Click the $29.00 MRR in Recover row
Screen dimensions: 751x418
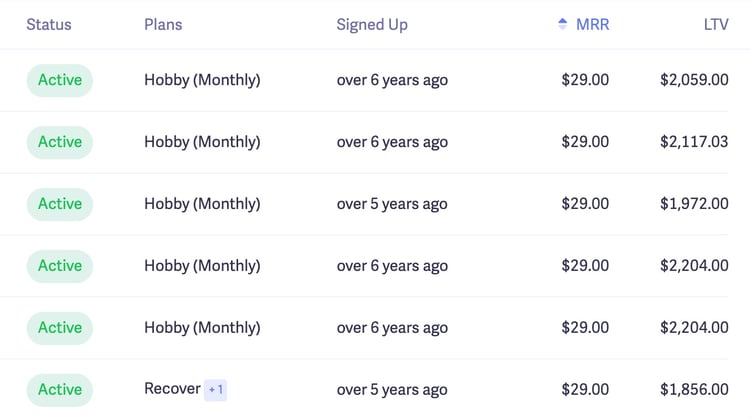(585, 389)
